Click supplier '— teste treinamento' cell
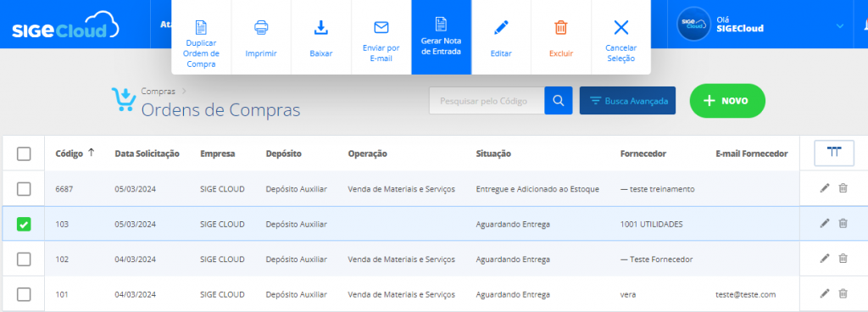868x312 pixels. [x=658, y=189]
